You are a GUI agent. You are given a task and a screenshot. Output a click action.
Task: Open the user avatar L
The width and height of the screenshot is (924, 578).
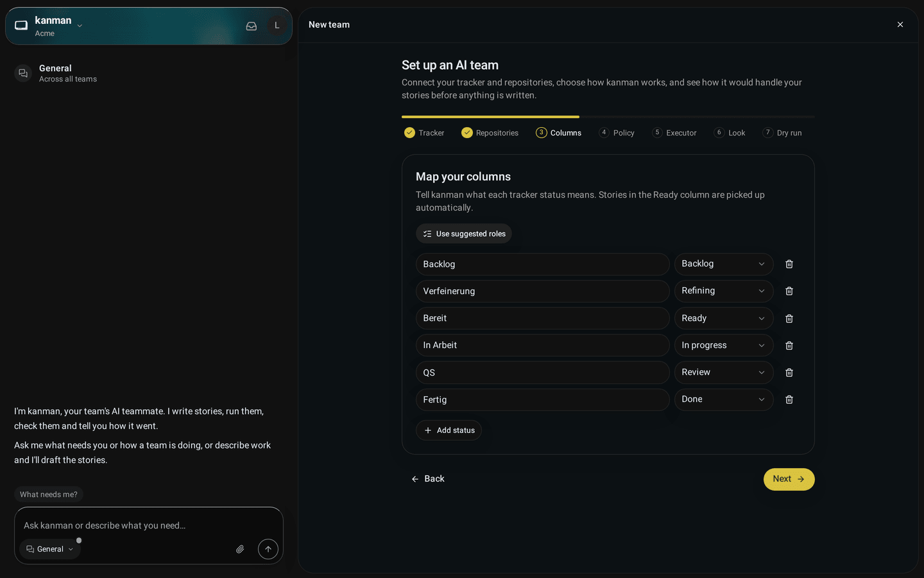point(277,26)
